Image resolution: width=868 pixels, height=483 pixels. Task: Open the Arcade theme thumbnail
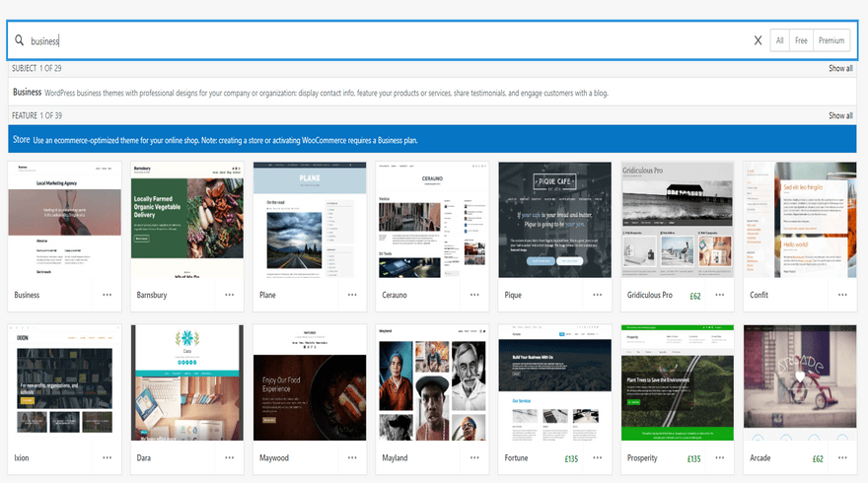point(800,382)
